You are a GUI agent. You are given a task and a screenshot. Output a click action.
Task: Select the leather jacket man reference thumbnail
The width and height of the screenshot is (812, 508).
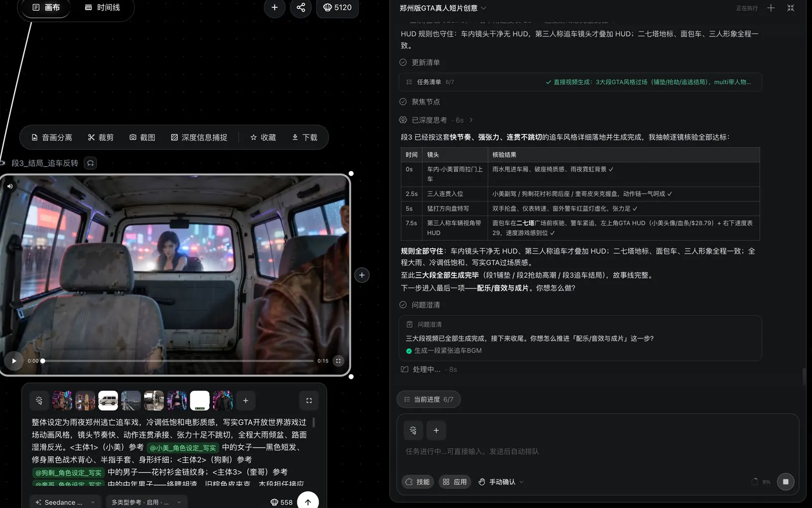[223, 401]
